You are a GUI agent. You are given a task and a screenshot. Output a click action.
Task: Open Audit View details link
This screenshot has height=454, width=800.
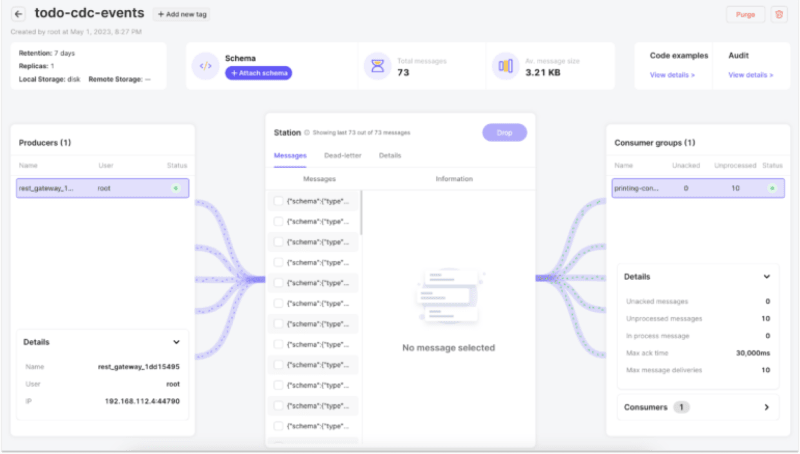coord(751,75)
